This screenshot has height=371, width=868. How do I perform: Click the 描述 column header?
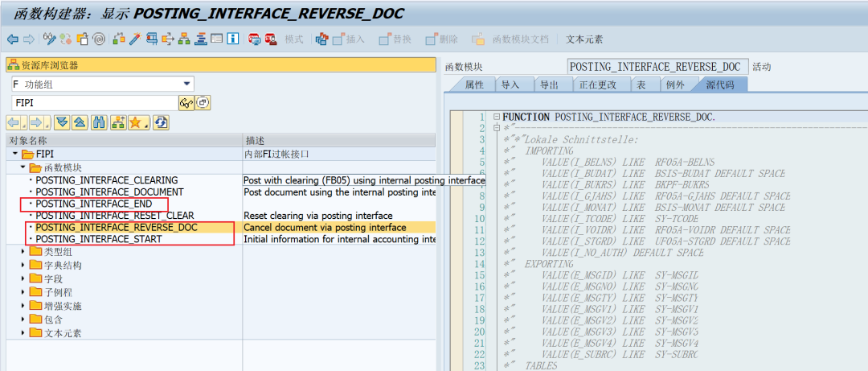(x=339, y=140)
